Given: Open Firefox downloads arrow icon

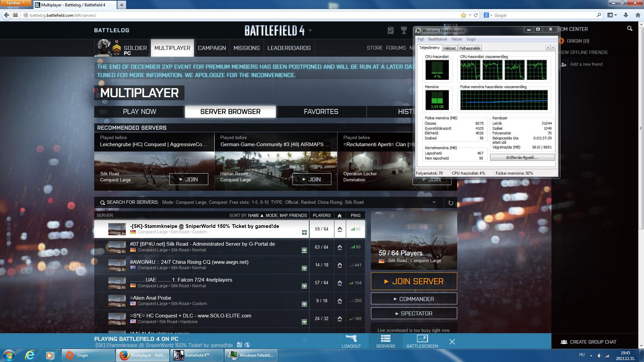Looking at the screenshot, I should click(626, 15).
